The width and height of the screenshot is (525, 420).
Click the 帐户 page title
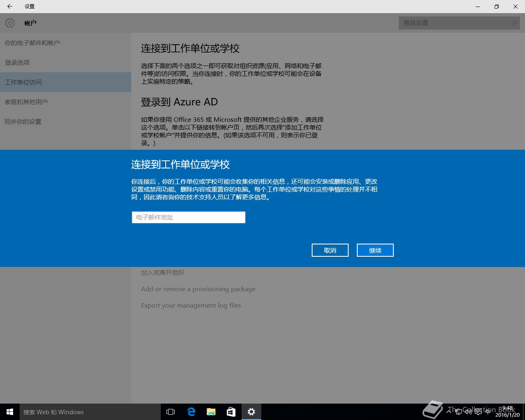pyautogui.click(x=30, y=23)
